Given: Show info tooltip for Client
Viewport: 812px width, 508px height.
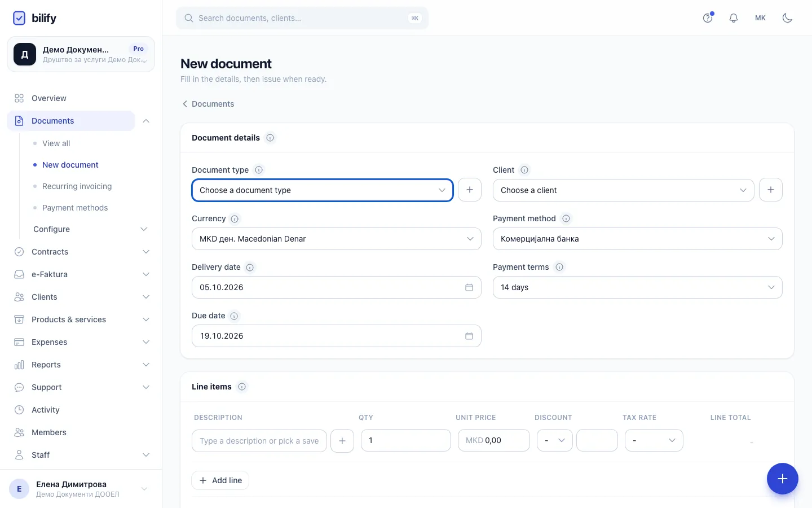Looking at the screenshot, I should click(x=524, y=170).
